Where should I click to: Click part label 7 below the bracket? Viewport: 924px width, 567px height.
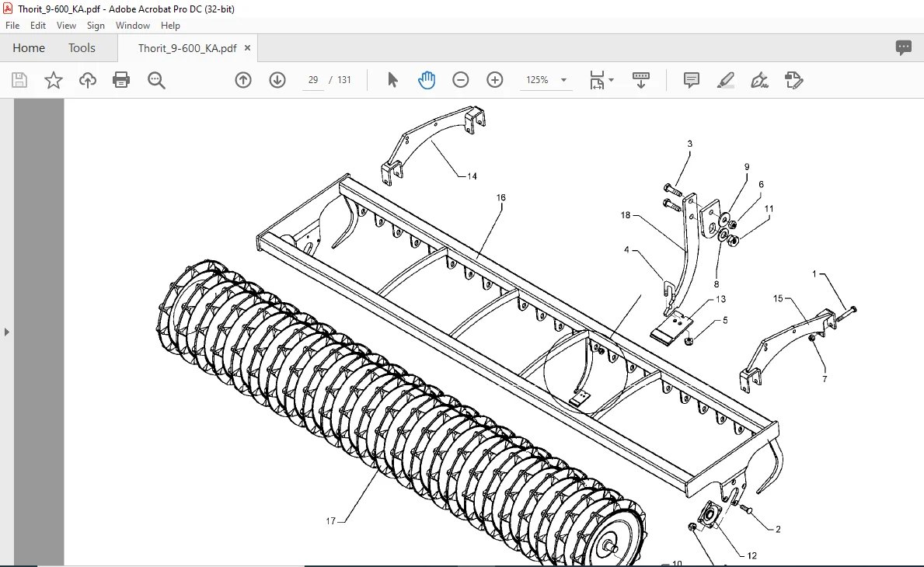click(825, 379)
